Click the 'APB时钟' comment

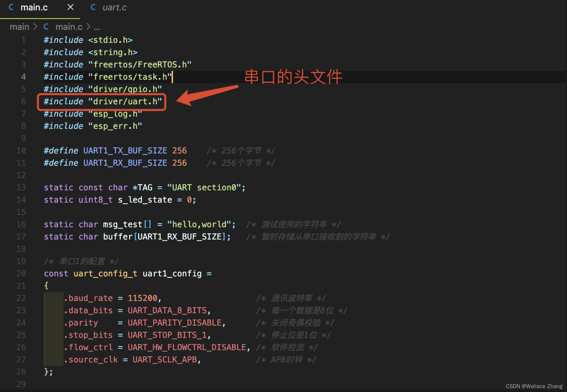pos(287,360)
